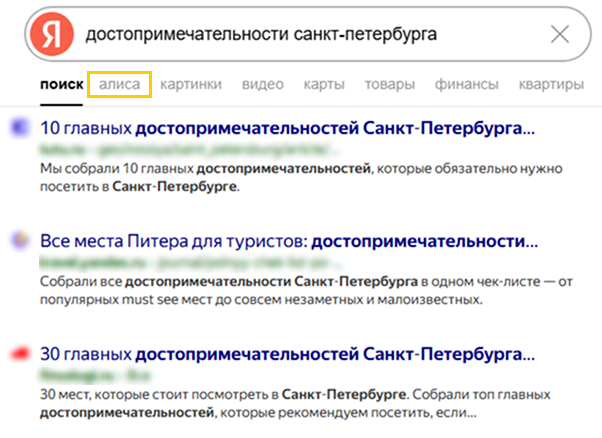Click the favicon beside 'Все места Питера' result
The image size is (602, 438).
20,241
